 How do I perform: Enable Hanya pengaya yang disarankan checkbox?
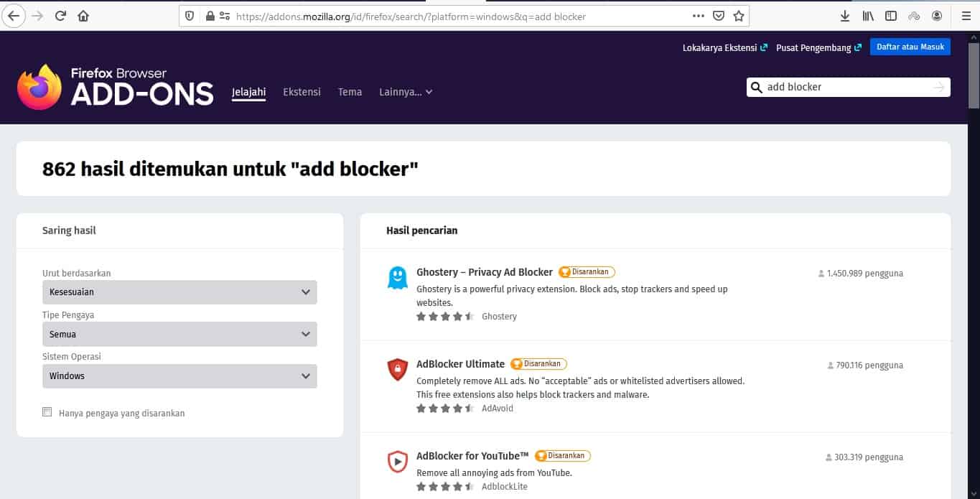coord(47,412)
